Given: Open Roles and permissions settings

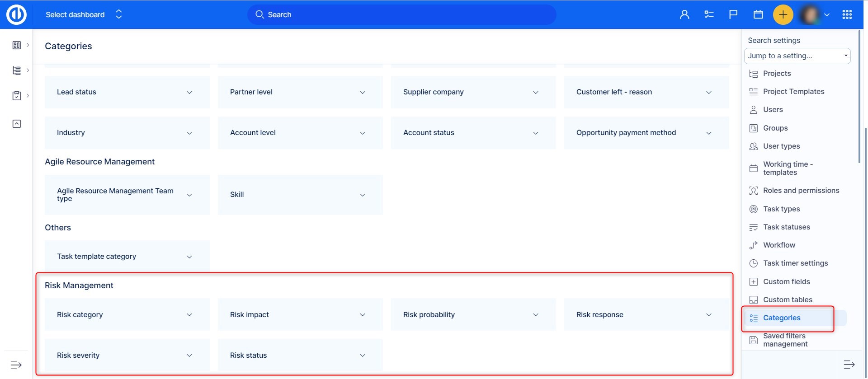Looking at the screenshot, I should tap(801, 191).
